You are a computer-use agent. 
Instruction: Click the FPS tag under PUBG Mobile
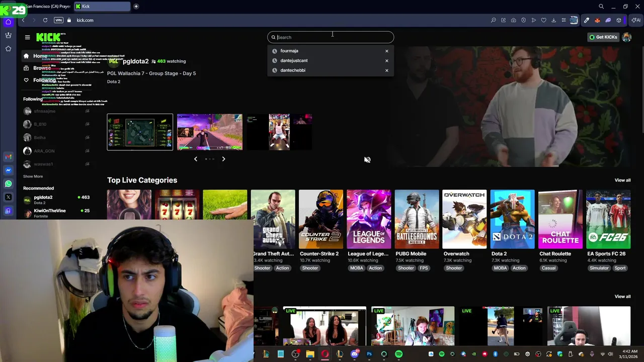click(x=424, y=268)
